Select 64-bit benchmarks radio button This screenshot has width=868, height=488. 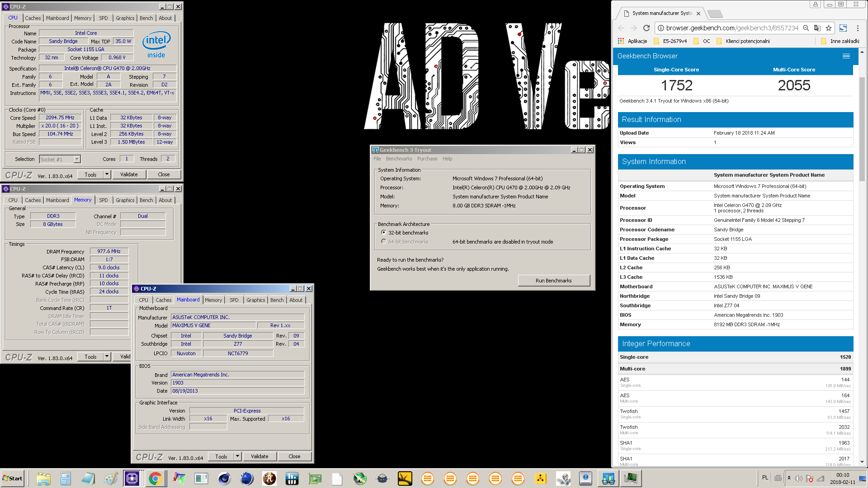pos(384,242)
